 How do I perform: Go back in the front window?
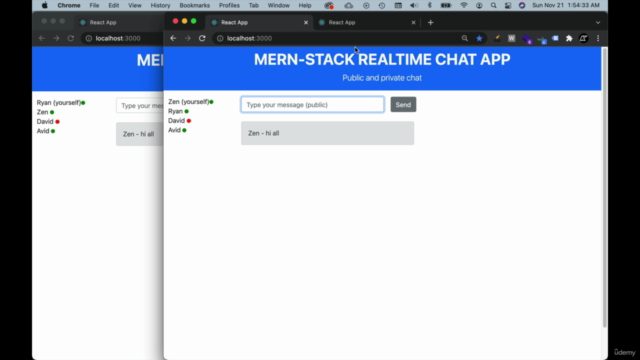pos(173,38)
